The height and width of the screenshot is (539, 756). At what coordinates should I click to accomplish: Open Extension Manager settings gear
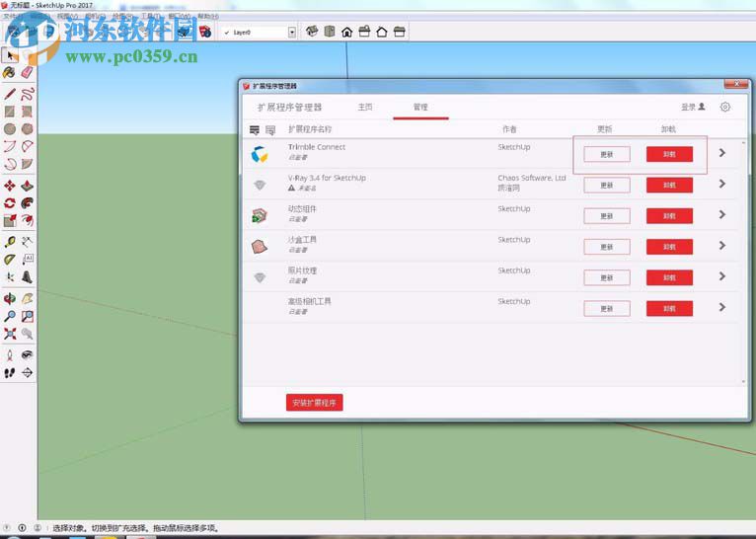tap(725, 107)
